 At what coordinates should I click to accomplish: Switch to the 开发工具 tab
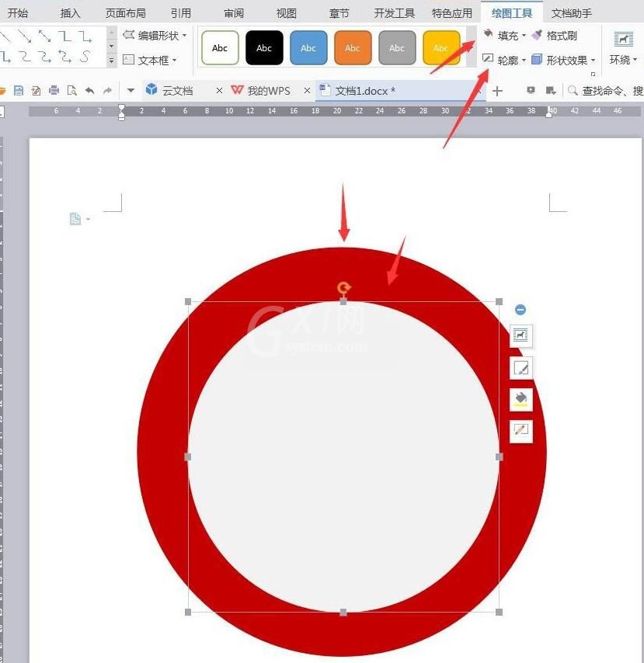point(394,13)
